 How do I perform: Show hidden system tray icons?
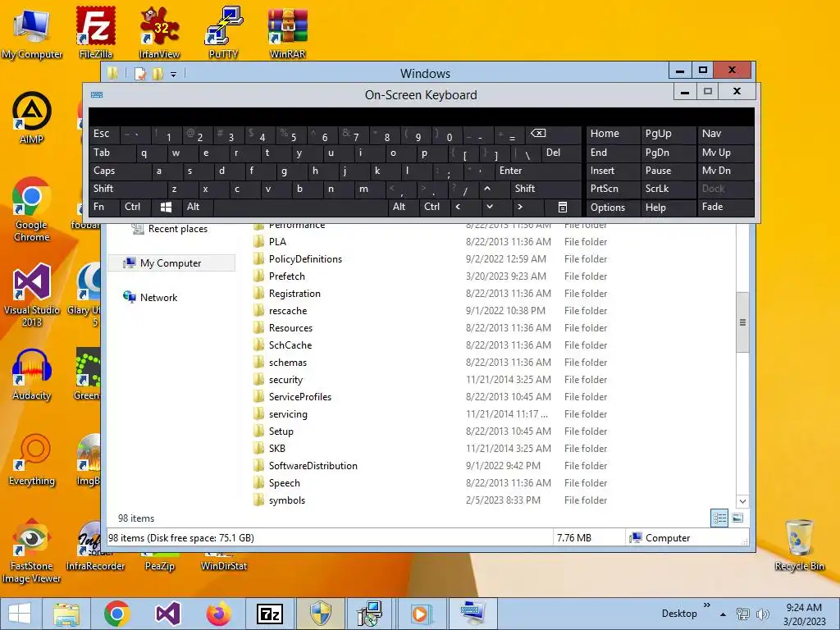coord(724,614)
